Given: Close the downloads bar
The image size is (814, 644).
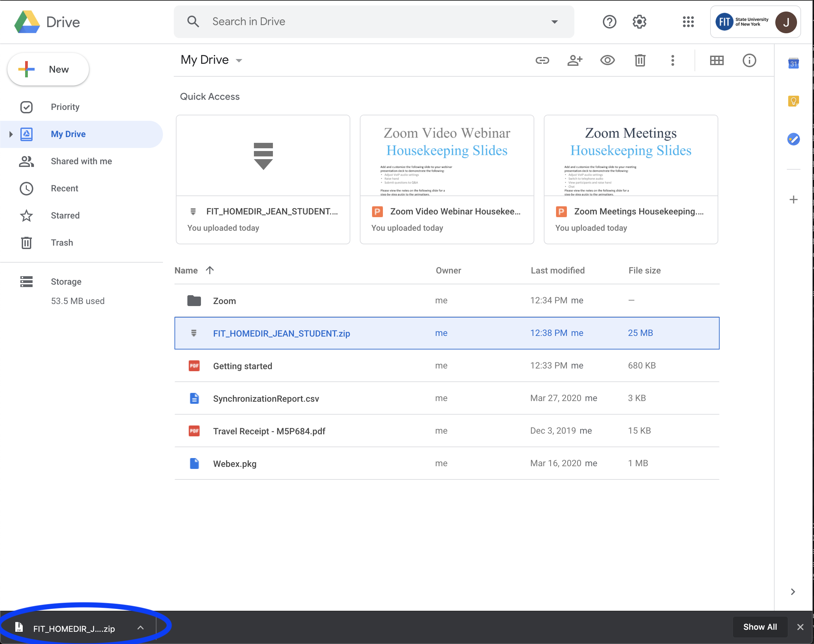Looking at the screenshot, I should [800, 627].
